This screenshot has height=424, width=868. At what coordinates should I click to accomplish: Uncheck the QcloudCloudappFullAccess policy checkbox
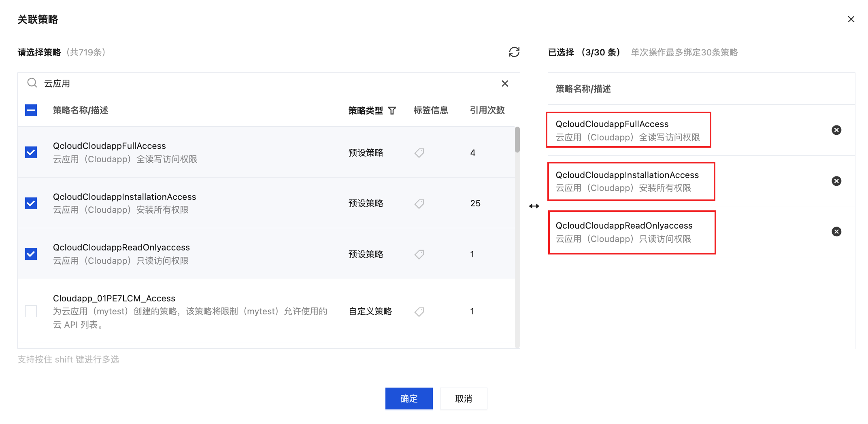click(31, 152)
